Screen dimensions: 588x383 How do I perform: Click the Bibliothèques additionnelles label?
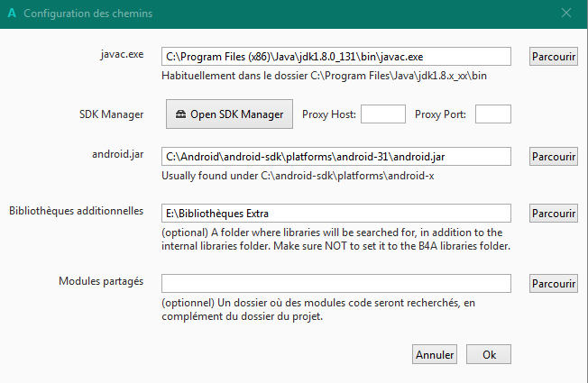[x=76, y=211]
